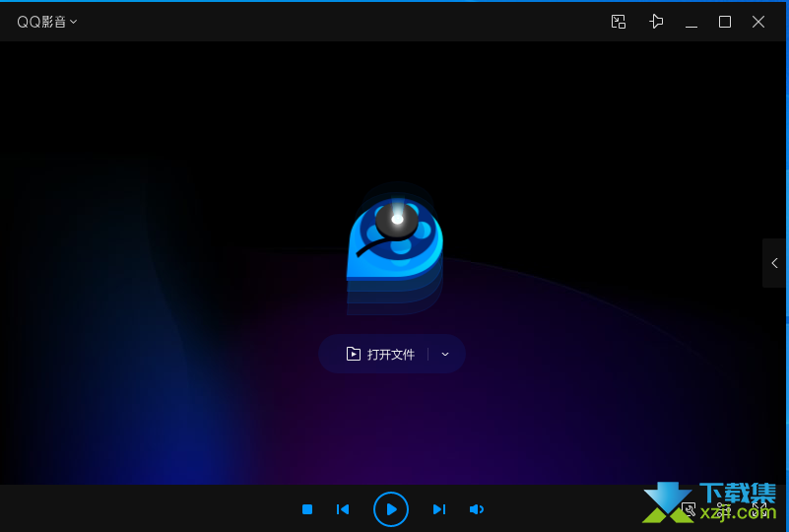Enter fullscreen with the arrows icon
Viewport: 789px width, 532px height.
[x=759, y=510]
